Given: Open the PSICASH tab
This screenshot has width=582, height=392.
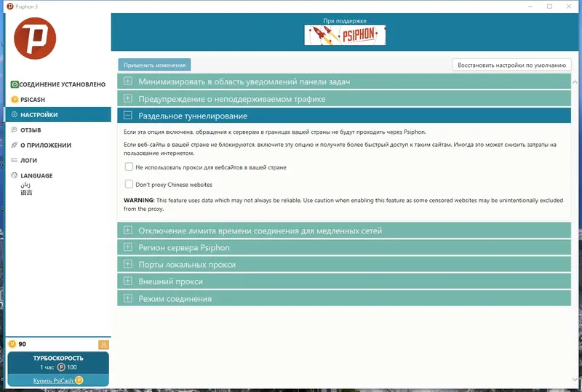Looking at the screenshot, I should pyautogui.click(x=58, y=100).
